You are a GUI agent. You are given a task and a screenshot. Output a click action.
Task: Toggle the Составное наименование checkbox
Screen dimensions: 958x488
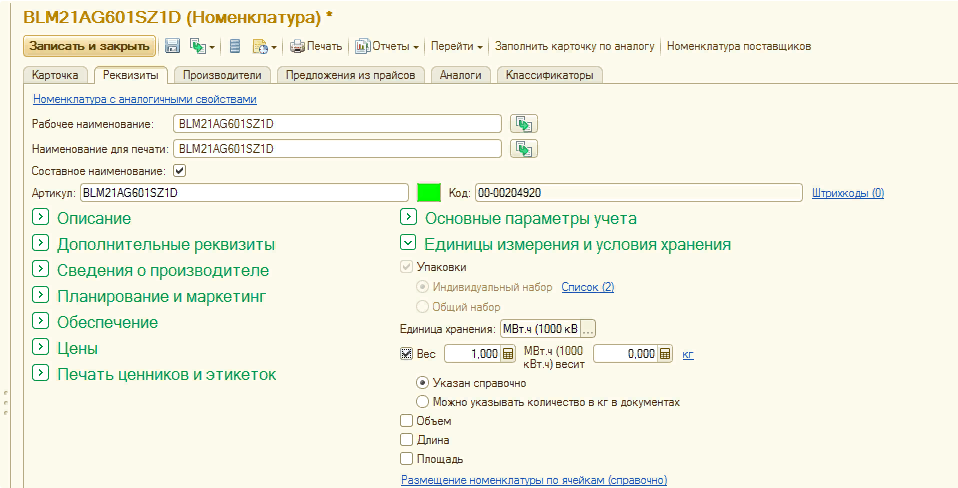pos(180,171)
